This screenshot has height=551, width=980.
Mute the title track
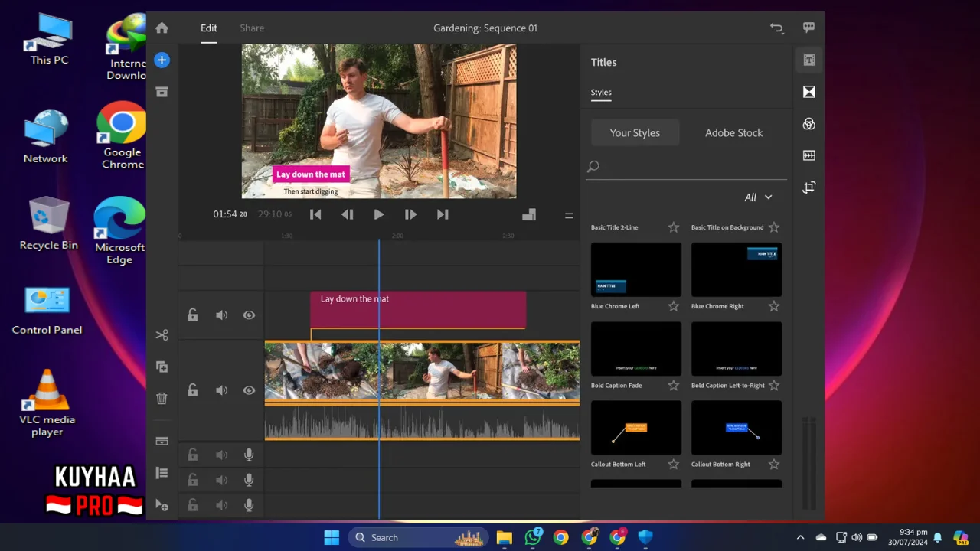click(x=221, y=315)
